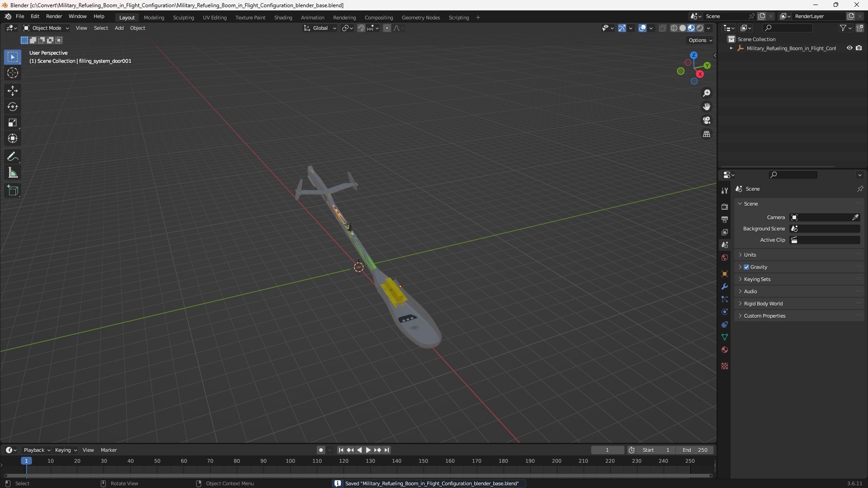Activate the Rotate tool
The width and height of the screenshot is (868, 488).
13,107
